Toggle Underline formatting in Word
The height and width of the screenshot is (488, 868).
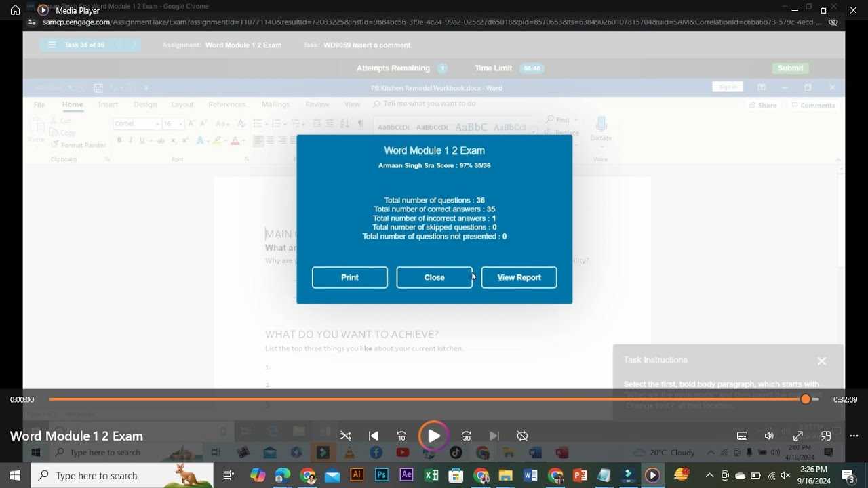(142, 140)
